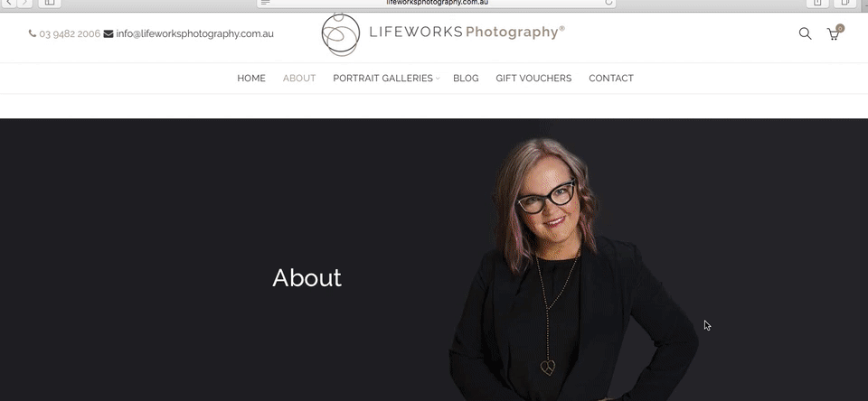868x401 pixels.
Task: Click the page reload icon
Action: 609,3
